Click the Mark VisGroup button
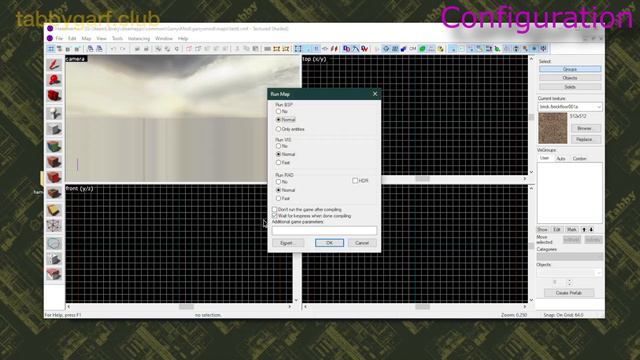 pyautogui.click(x=571, y=229)
